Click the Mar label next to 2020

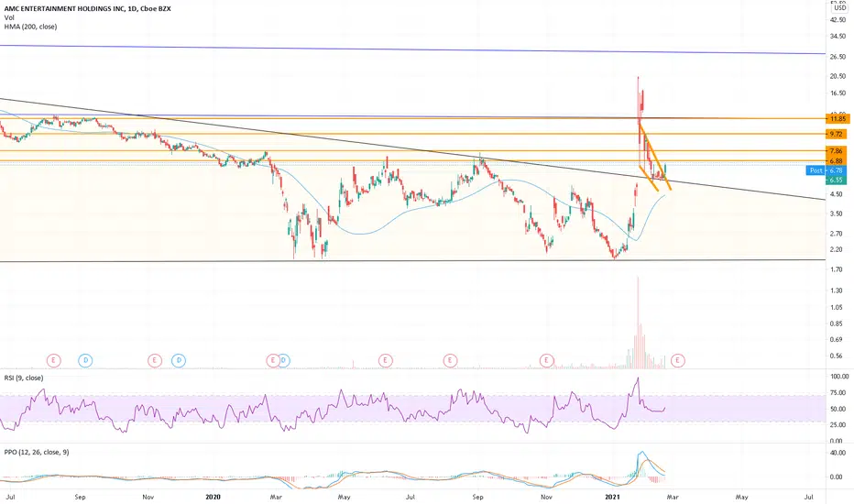(x=276, y=497)
